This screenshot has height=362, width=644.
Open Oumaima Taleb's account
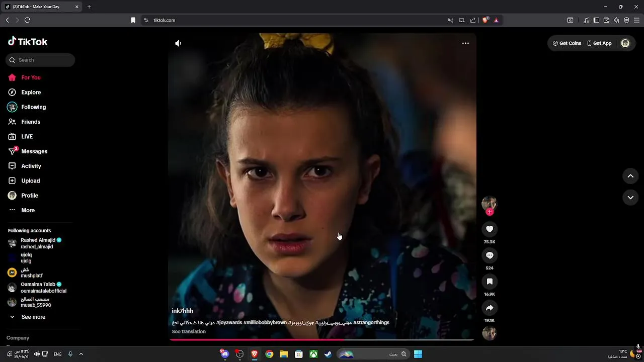click(38, 288)
